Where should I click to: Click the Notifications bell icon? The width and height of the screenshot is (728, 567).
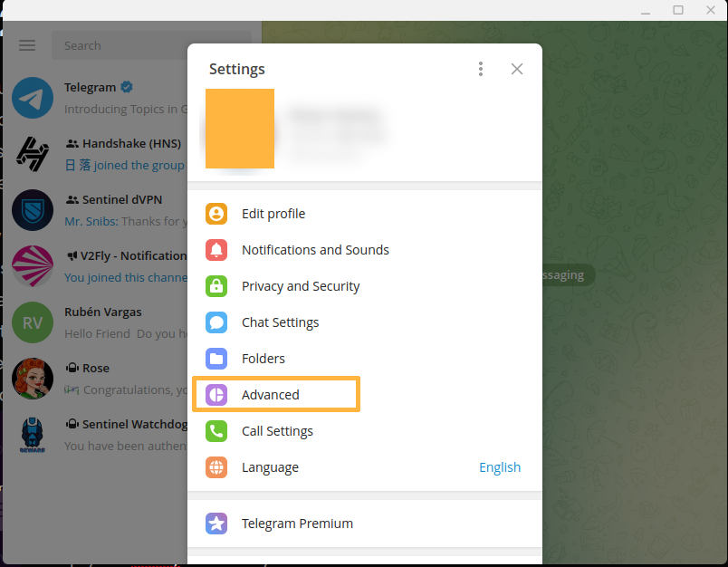(216, 250)
